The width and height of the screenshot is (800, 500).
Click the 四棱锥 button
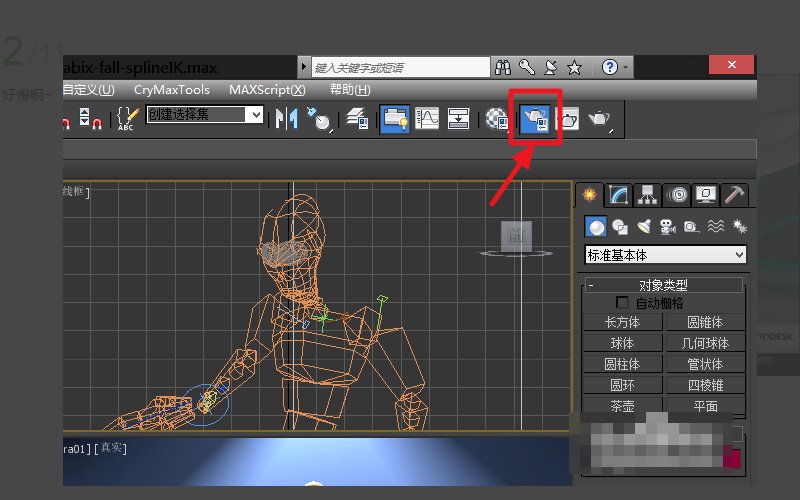[x=705, y=385]
